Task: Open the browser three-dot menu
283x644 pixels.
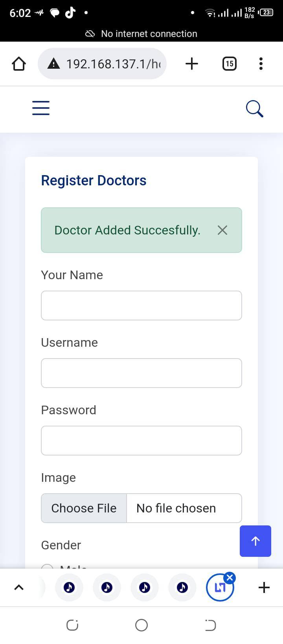Action: pos(261,64)
